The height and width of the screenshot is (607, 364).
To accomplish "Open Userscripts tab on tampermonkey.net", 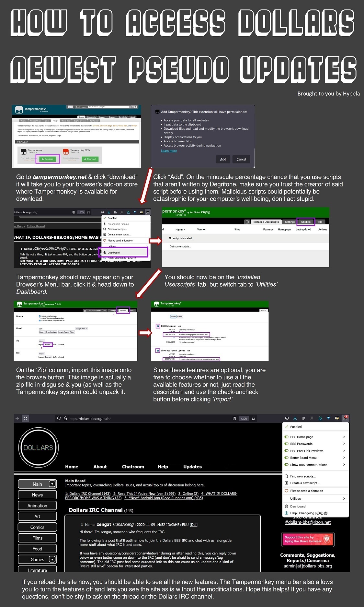I will point(91,117).
